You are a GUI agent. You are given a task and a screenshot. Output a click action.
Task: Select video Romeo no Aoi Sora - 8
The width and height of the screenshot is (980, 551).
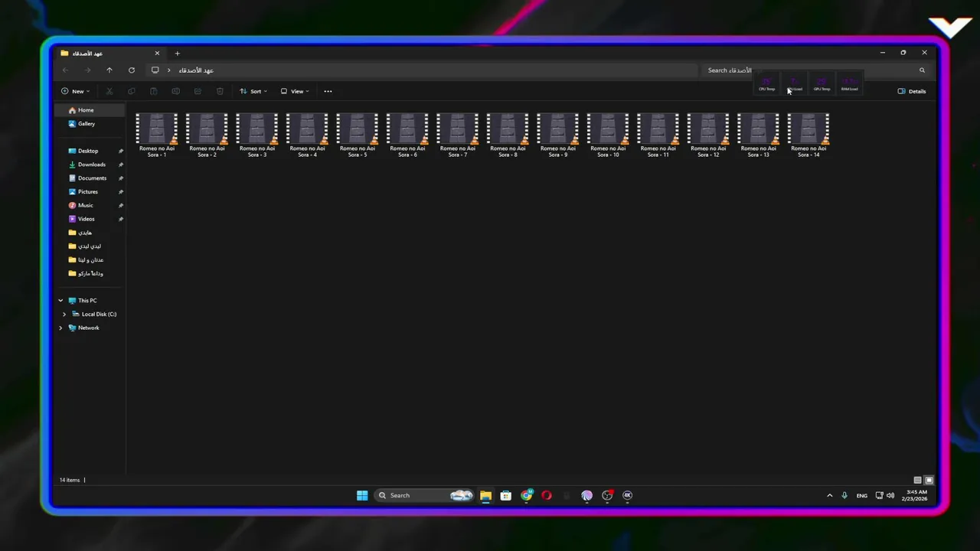pos(508,135)
